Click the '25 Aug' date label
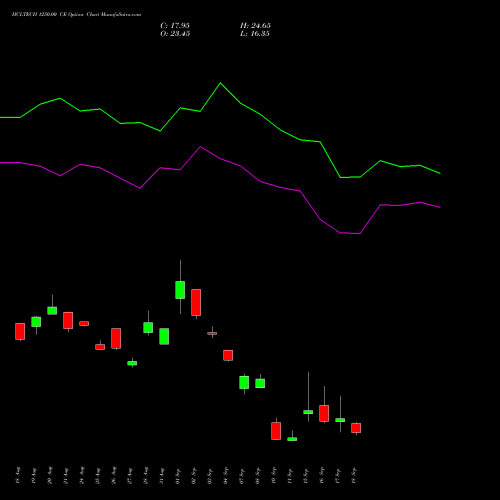Image resolution: width=500 pixels, height=500 pixels. (x=98, y=476)
